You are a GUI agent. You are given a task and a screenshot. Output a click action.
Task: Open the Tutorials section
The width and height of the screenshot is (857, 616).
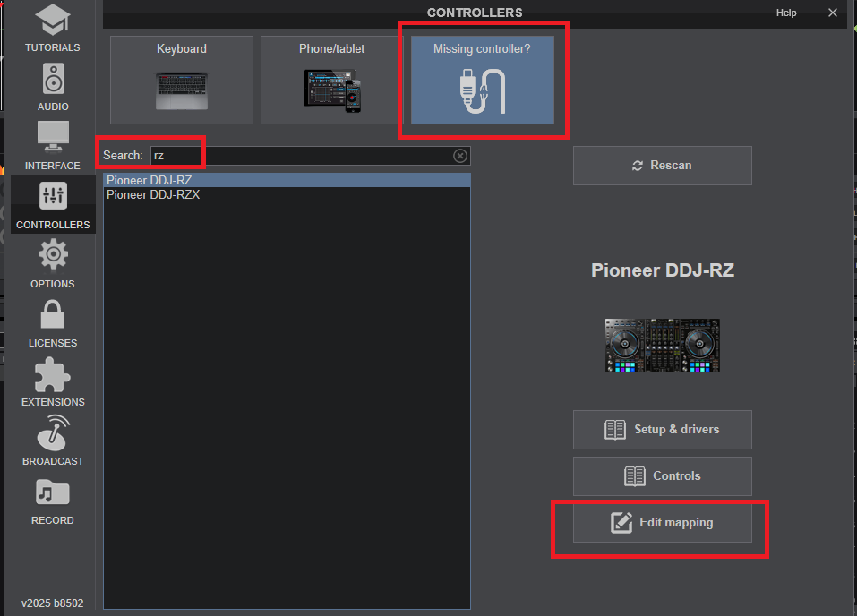point(53,29)
